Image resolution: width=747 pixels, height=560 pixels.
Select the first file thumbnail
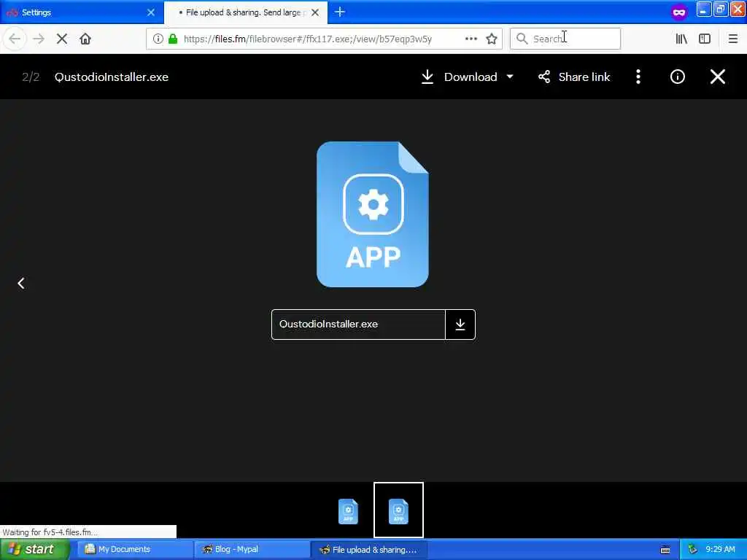pyautogui.click(x=348, y=511)
